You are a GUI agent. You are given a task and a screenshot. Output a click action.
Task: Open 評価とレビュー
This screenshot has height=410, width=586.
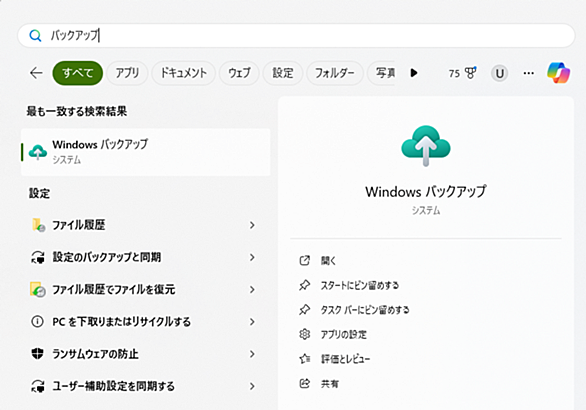point(346,359)
